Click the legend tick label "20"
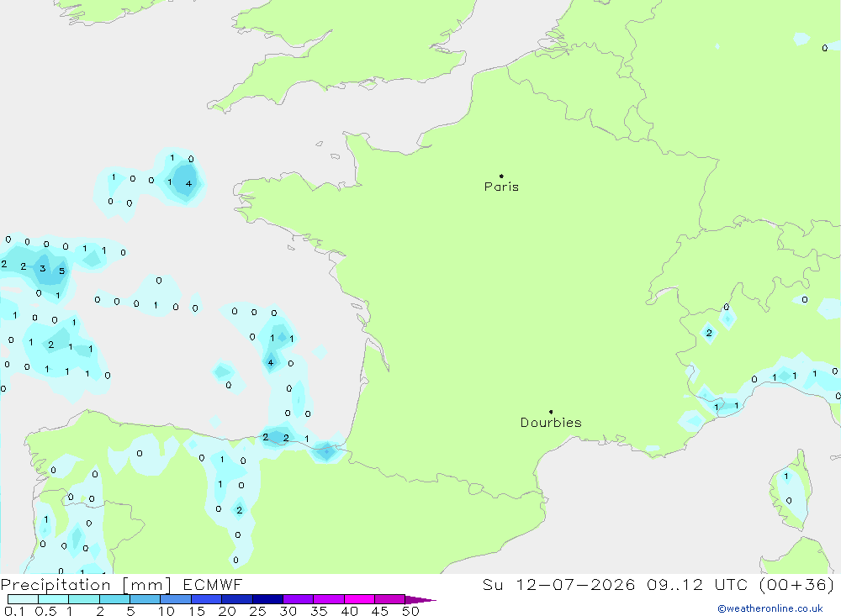This screenshot has height=616, width=841. click(x=227, y=611)
